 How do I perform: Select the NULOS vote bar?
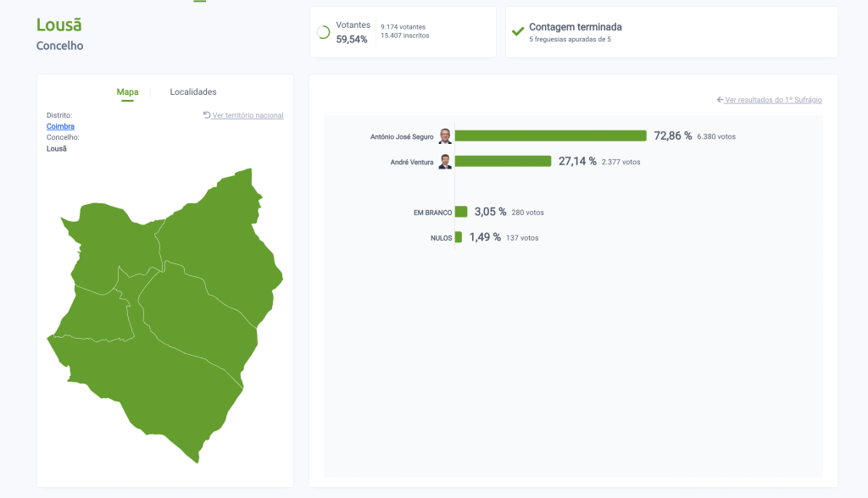click(459, 237)
